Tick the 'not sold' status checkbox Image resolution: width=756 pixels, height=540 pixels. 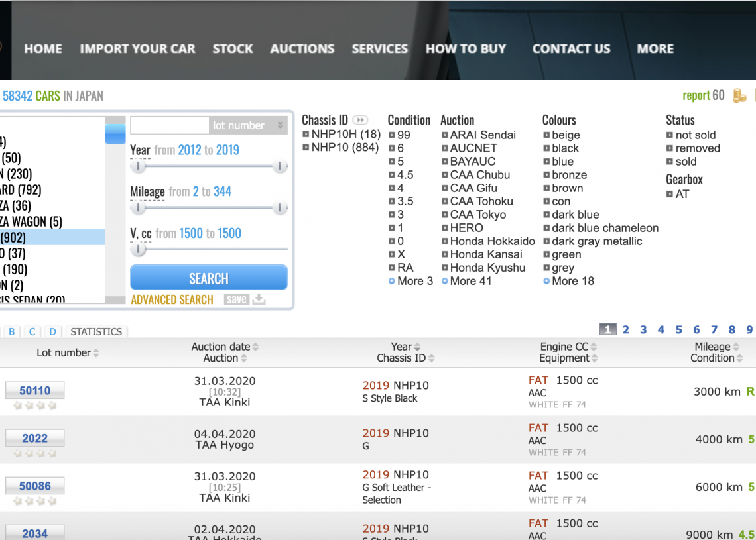click(670, 135)
